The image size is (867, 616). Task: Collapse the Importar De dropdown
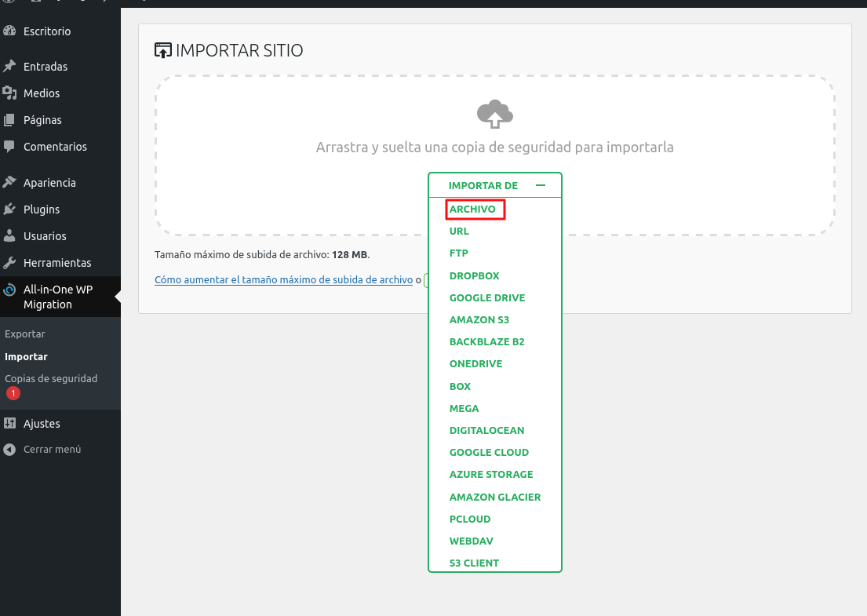495,185
